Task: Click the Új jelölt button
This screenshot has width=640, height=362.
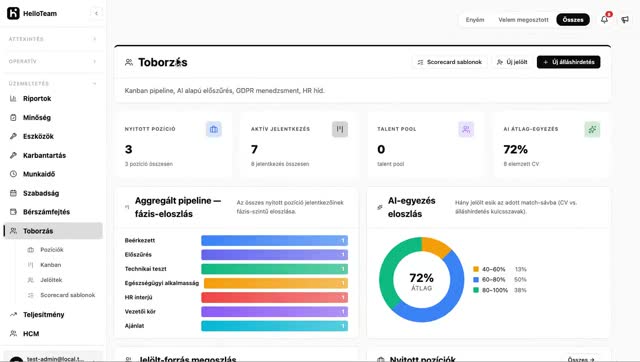Action: [512, 62]
